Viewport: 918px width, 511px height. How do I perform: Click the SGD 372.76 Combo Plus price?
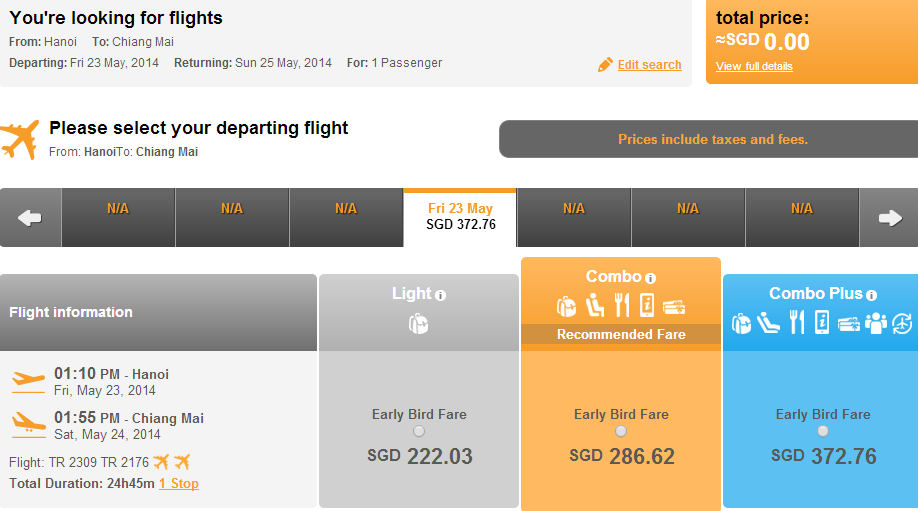(823, 456)
